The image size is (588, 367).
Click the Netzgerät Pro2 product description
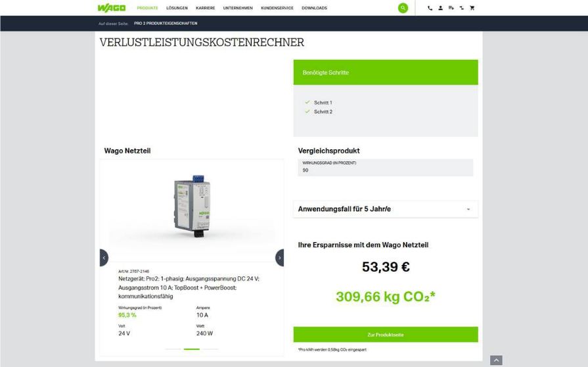tap(189, 287)
